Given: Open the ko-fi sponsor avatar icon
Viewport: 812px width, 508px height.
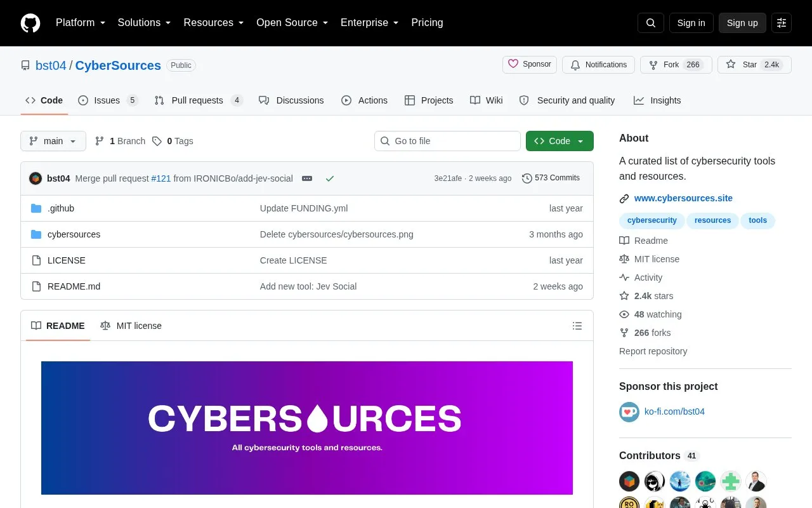Looking at the screenshot, I should point(629,411).
